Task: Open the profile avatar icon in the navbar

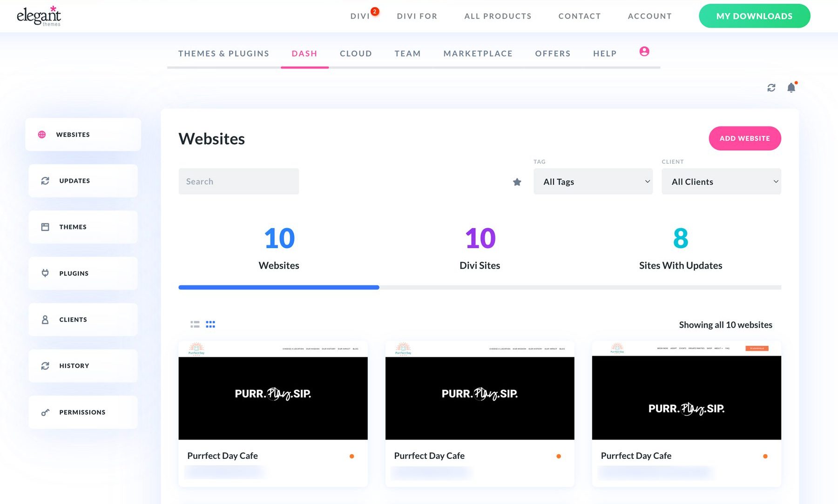Action: pyautogui.click(x=644, y=52)
